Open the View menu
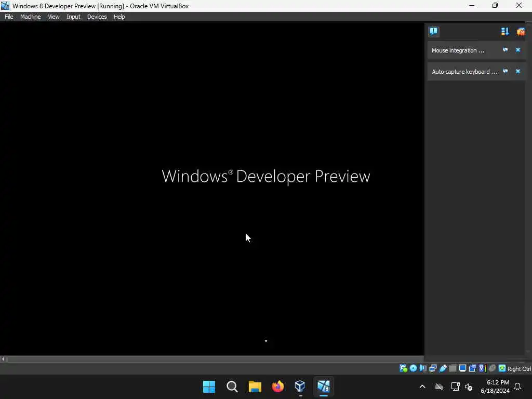Screen dimensions: 532x399 click(54, 17)
